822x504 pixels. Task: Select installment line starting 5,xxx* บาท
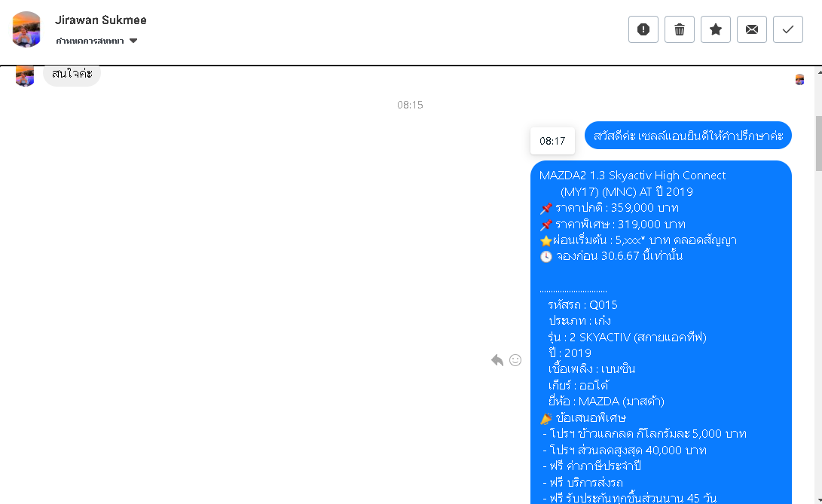(638, 240)
